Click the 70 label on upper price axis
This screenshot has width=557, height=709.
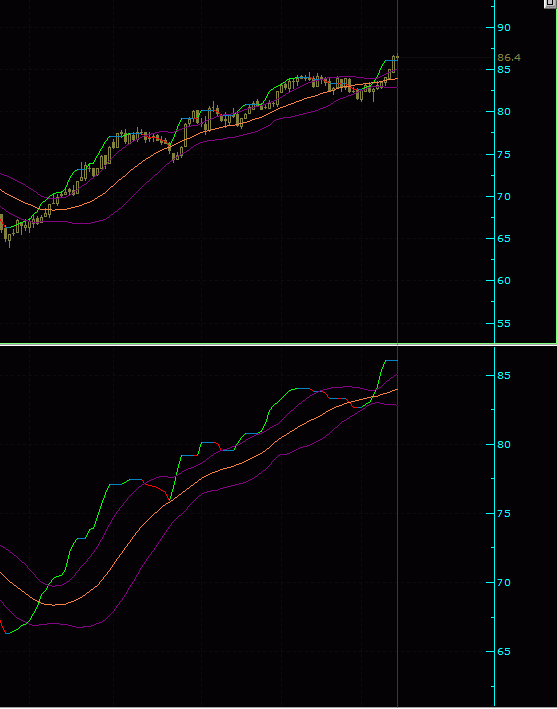coord(504,197)
